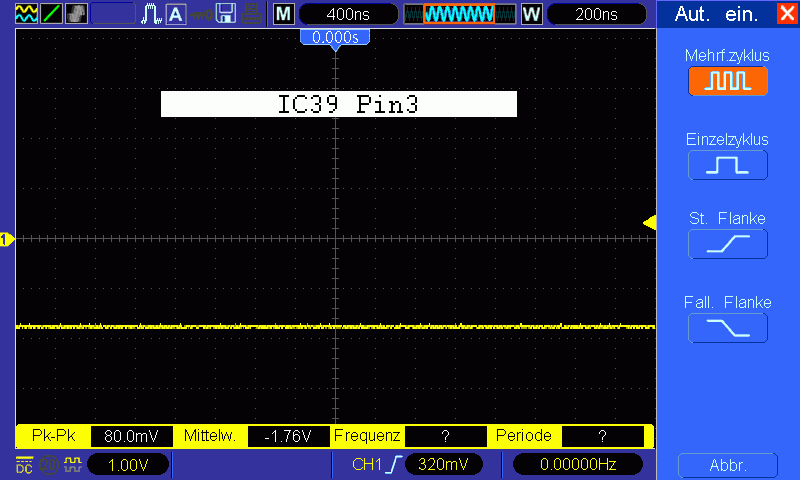Select Mehrf.zyklus multi-cycle mode

(x=728, y=81)
